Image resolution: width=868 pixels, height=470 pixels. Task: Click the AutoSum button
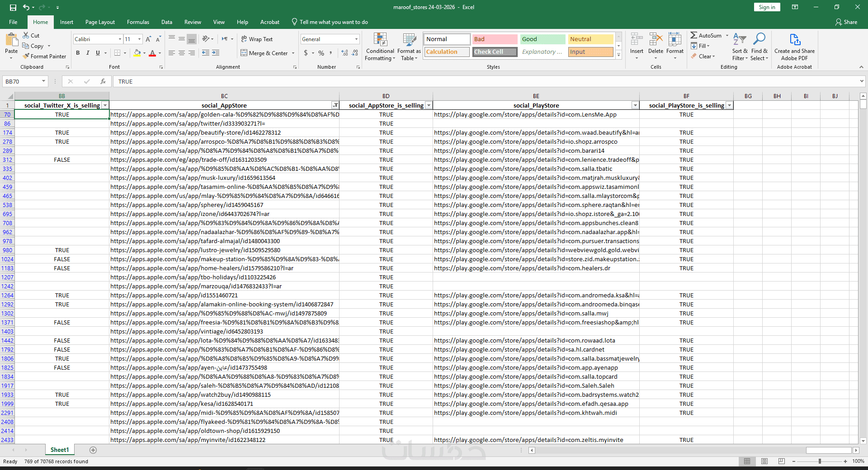706,36
